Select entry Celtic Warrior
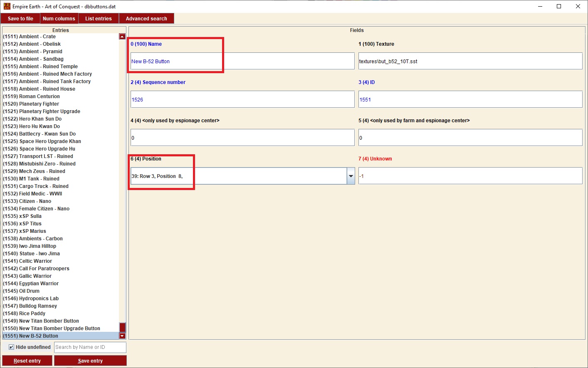The width and height of the screenshot is (588, 368). 61,261
